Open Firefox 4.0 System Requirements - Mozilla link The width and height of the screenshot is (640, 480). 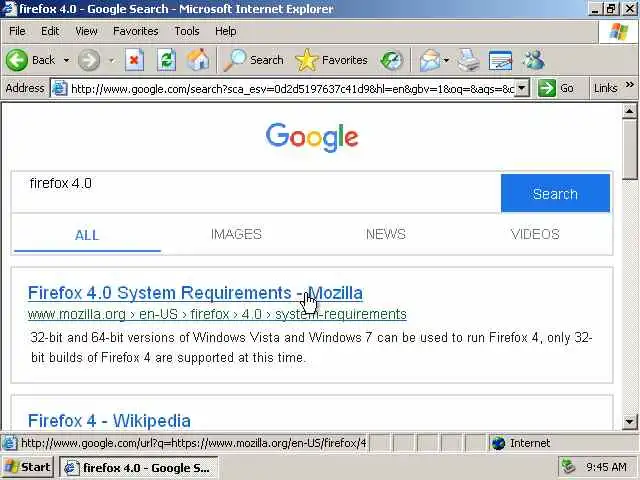click(195, 293)
